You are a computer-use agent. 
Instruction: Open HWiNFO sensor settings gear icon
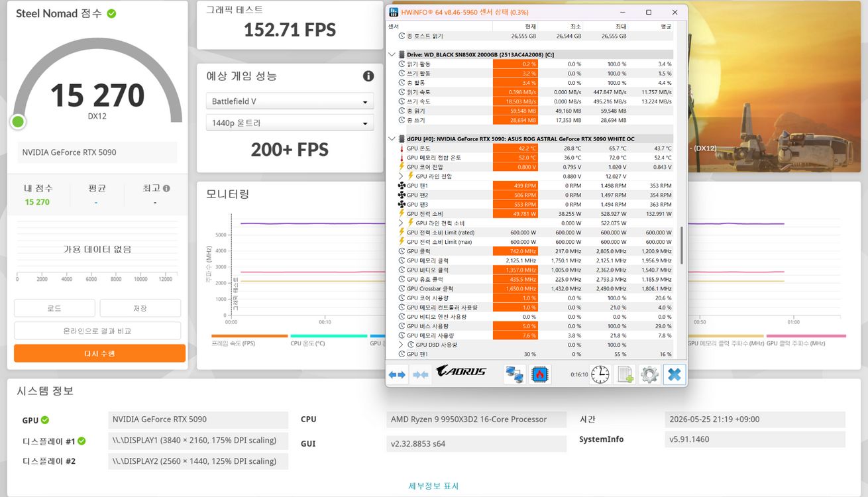649,374
